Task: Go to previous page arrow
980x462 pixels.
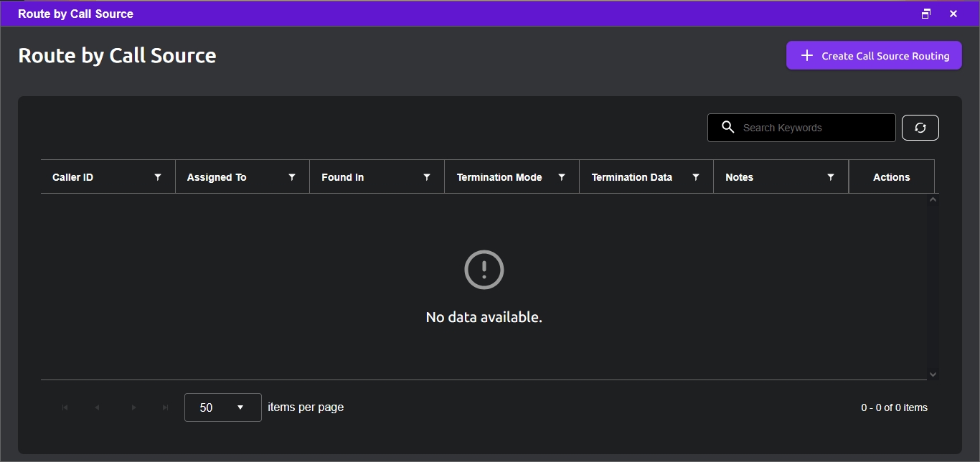Action: click(x=97, y=407)
